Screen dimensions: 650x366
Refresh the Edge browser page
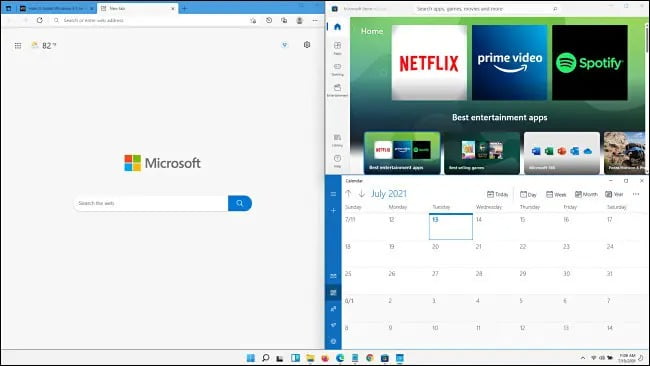[39, 20]
